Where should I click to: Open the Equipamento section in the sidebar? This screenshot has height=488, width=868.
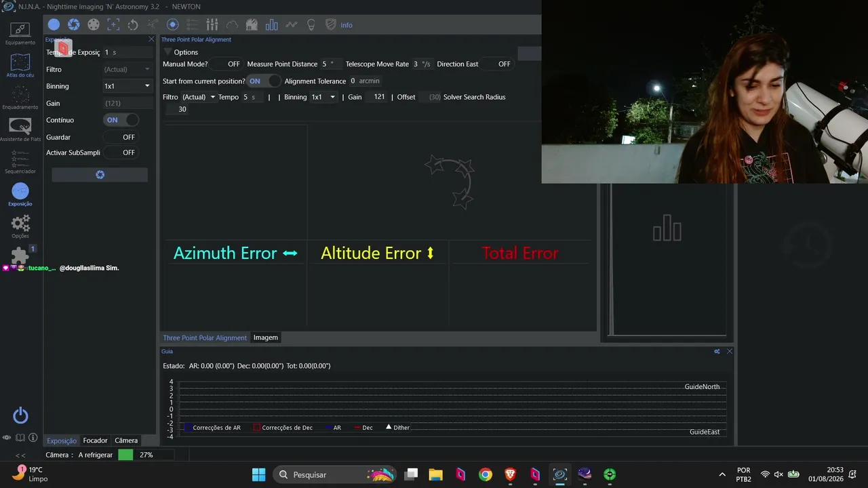20,33
